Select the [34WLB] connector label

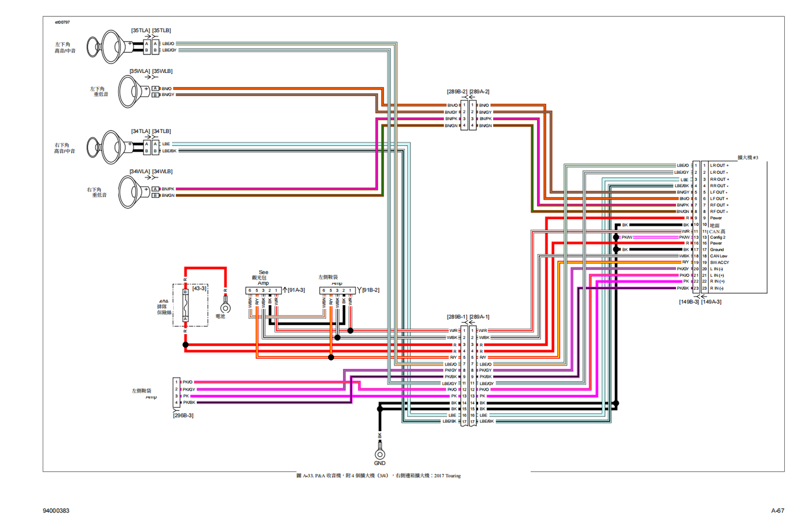(163, 172)
